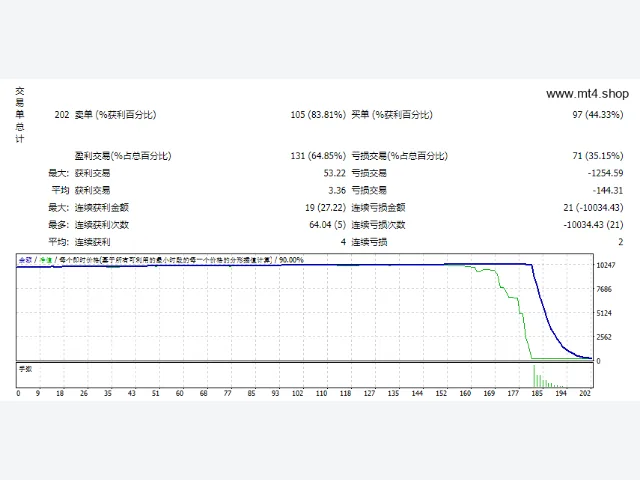Viewport: 640px width, 480px height.
Task: Select the 平均: row heading before 连续获利
Action: (x=59, y=242)
